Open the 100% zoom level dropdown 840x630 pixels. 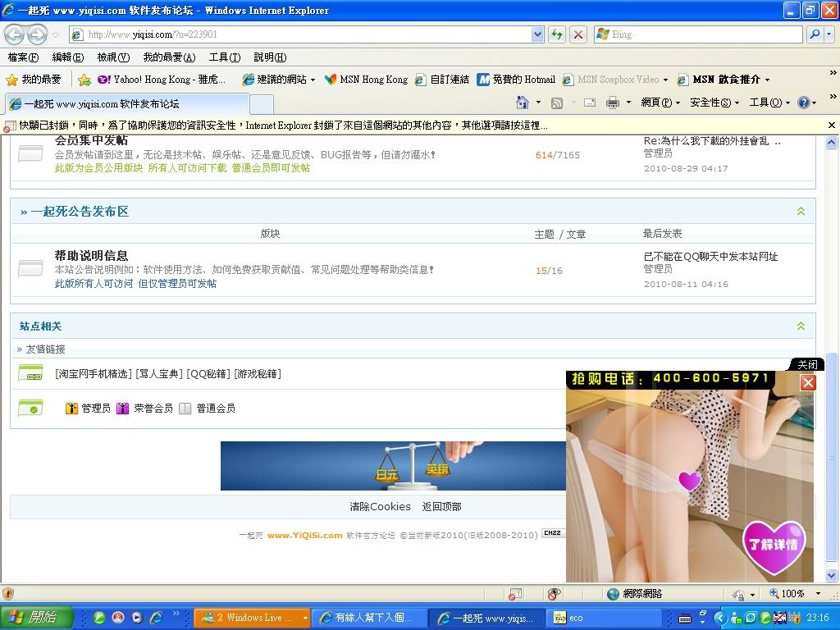[x=817, y=593]
